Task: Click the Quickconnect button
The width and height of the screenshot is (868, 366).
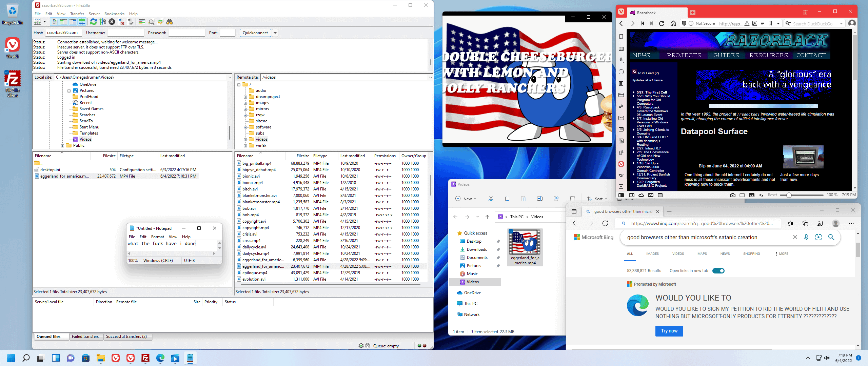Action: tap(255, 33)
